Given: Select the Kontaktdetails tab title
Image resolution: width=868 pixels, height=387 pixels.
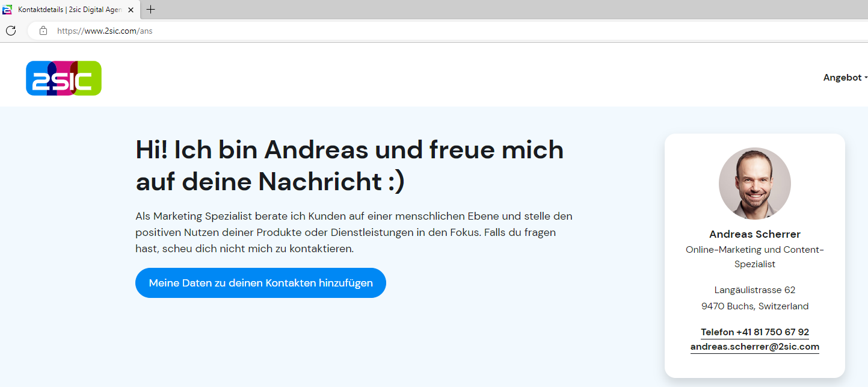Looking at the screenshot, I should pyautogui.click(x=70, y=10).
